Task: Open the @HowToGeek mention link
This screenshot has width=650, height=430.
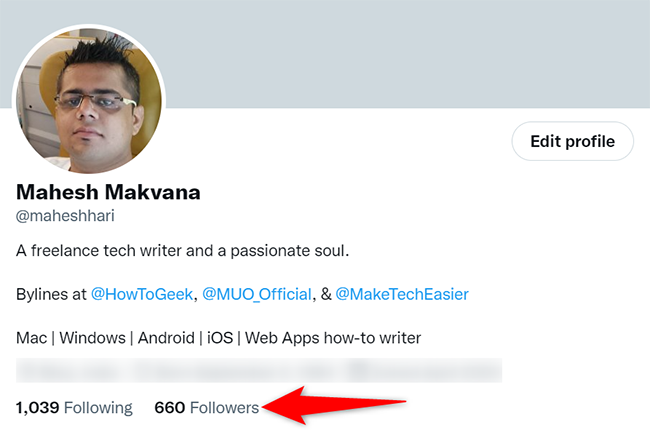Action: tap(142, 294)
